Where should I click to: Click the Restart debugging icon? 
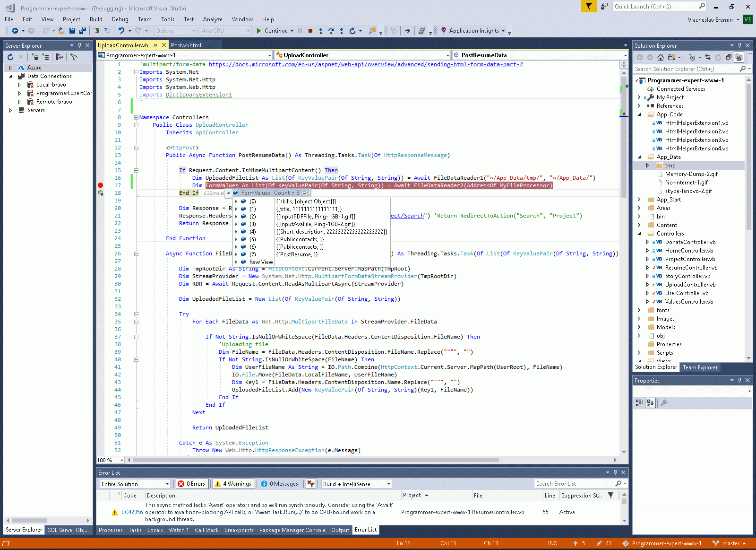click(x=352, y=31)
